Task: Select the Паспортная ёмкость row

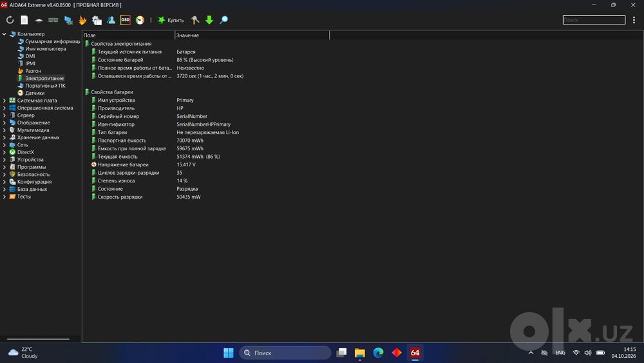Action: pos(205,141)
